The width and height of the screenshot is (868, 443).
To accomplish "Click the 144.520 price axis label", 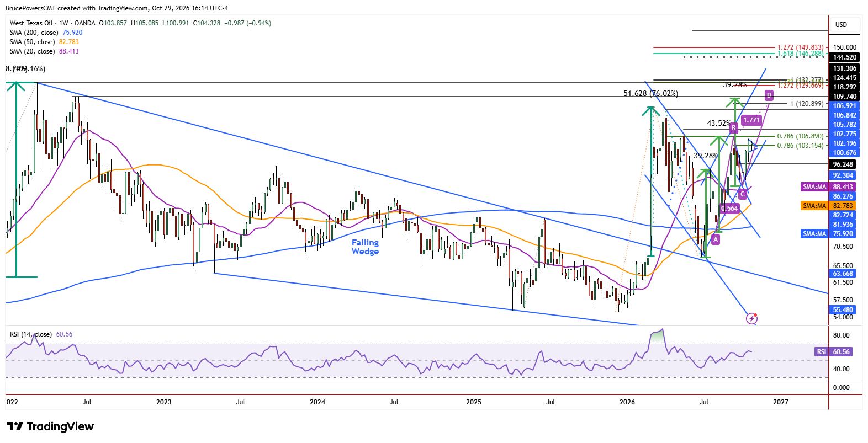I will [x=845, y=57].
